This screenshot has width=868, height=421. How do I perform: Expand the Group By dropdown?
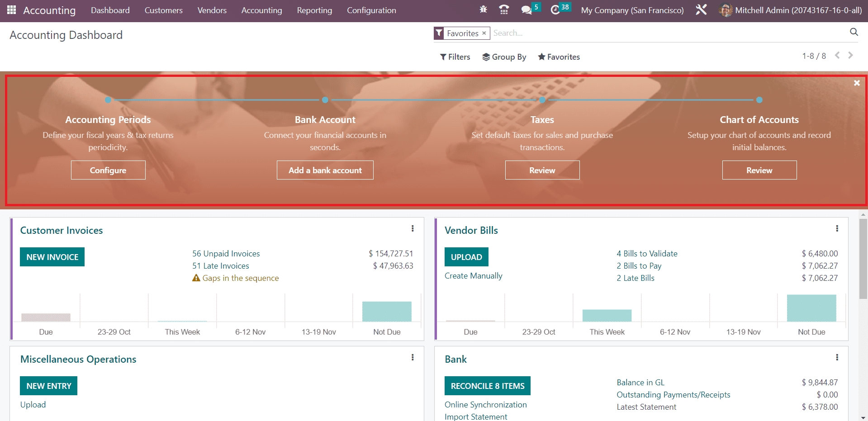coord(504,57)
